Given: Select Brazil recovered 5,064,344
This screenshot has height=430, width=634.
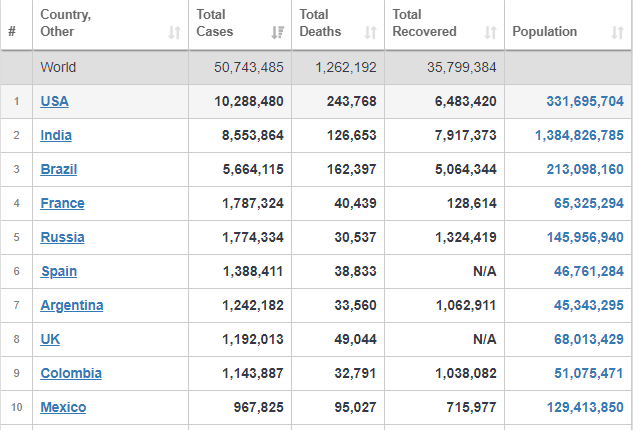Looking at the screenshot, I should (x=465, y=169).
